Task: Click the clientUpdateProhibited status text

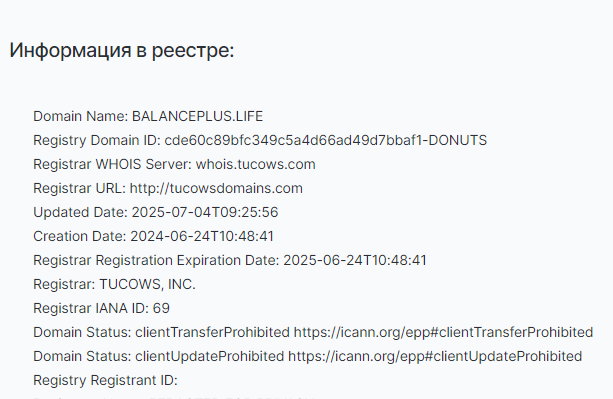Action: [210, 356]
